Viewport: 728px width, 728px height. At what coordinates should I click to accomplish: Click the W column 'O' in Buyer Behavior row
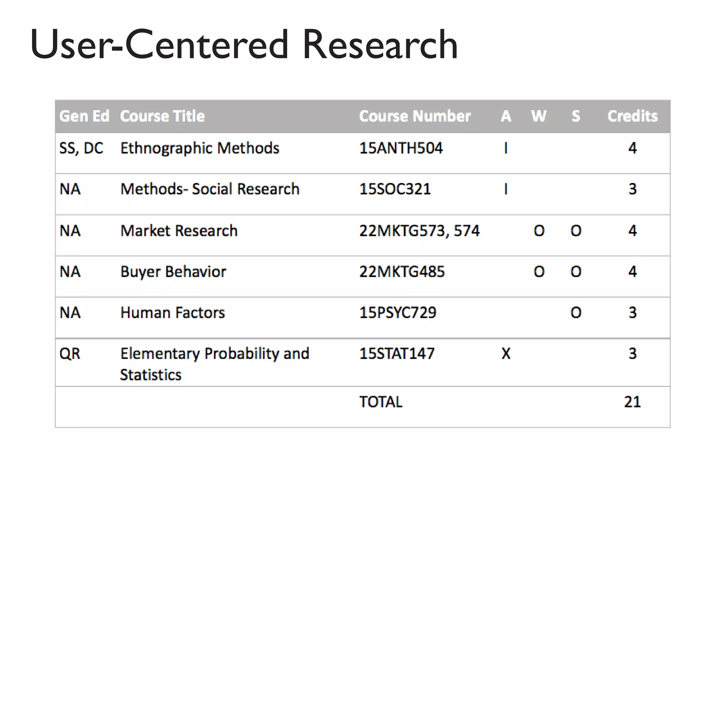click(x=539, y=272)
